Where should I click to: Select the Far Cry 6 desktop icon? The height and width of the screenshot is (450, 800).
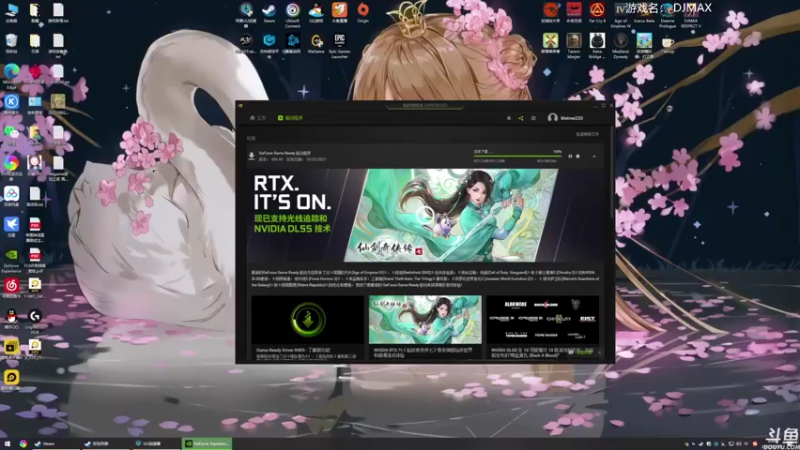click(597, 13)
